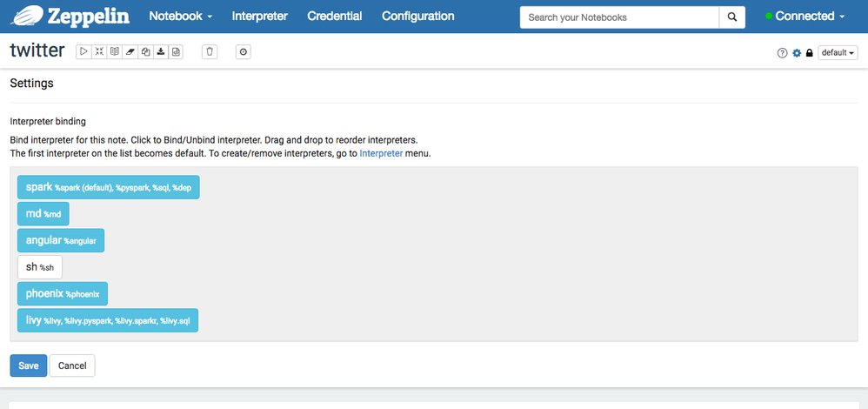Open the Configuration page

pyautogui.click(x=418, y=16)
